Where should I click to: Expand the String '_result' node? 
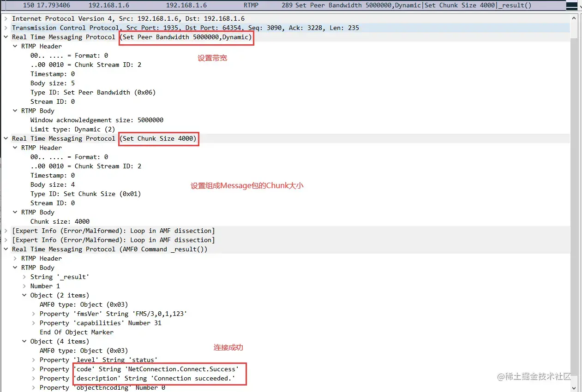point(24,277)
